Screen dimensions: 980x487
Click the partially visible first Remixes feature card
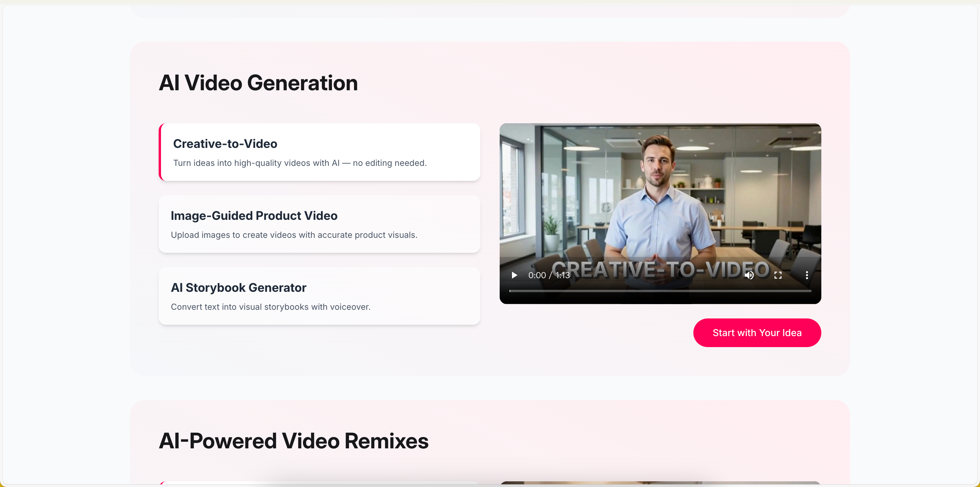(x=320, y=483)
